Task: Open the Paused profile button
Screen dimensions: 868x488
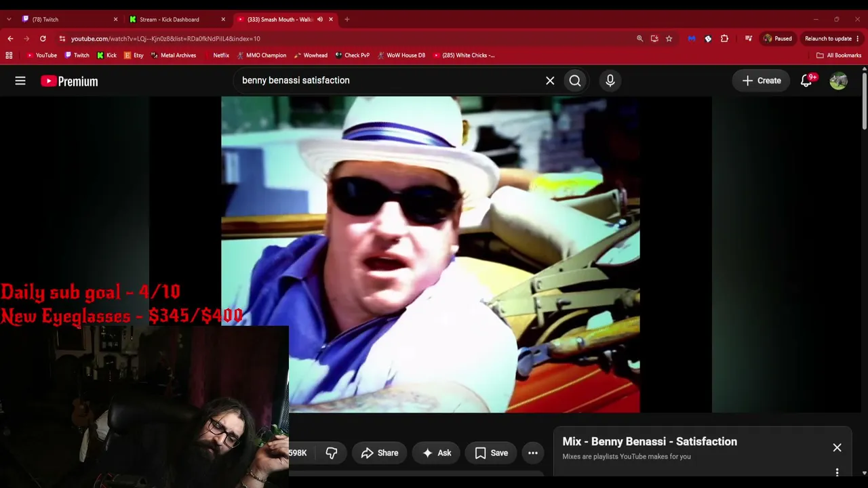Action: (x=777, y=39)
